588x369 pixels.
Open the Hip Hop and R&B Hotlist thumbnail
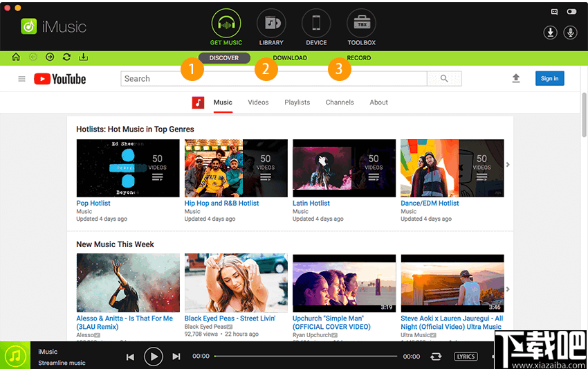click(x=236, y=168)
